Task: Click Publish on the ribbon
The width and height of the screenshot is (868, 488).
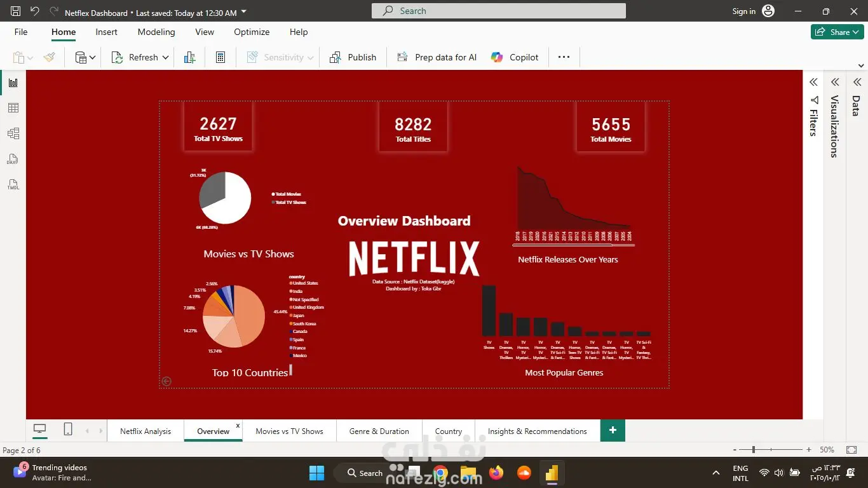Action: point(353,57)
